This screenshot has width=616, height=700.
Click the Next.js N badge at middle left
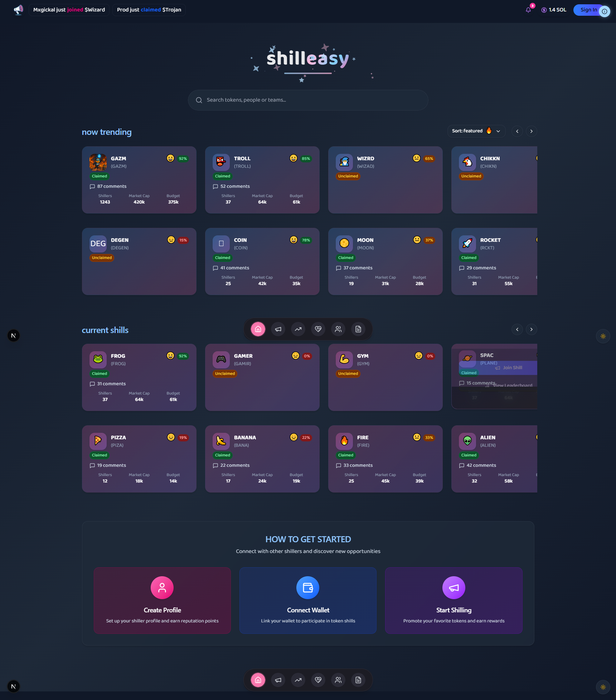14,336
